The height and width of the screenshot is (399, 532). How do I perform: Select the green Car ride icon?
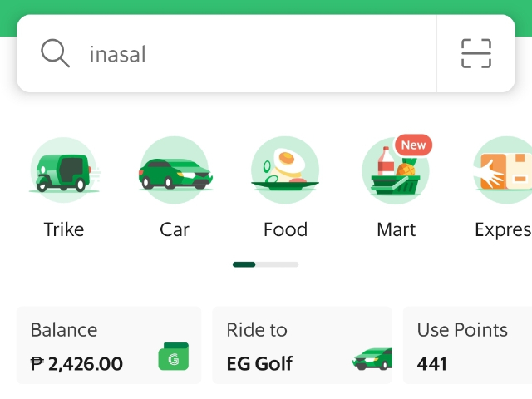click(175, 170)
